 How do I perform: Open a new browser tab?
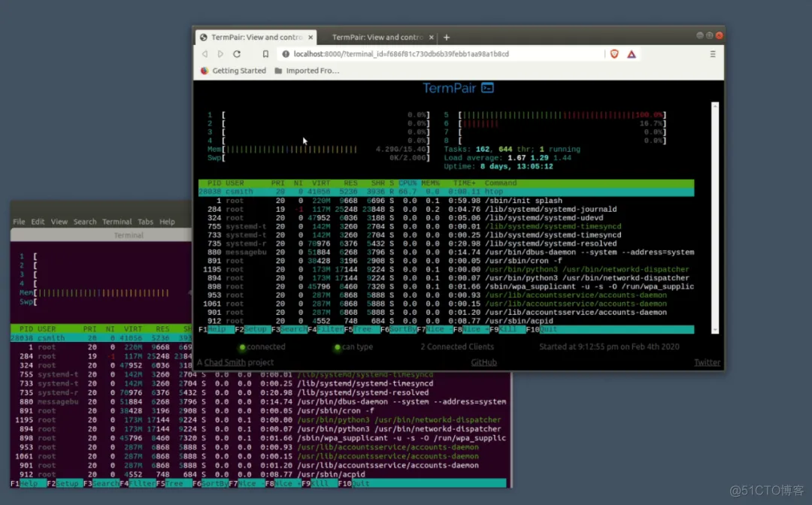point(447,38)
